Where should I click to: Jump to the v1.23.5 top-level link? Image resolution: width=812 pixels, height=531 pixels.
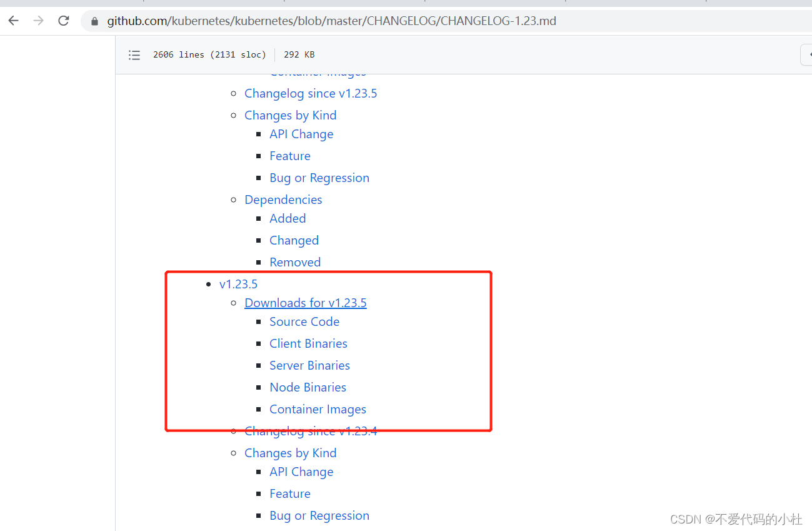pos(238,284)
